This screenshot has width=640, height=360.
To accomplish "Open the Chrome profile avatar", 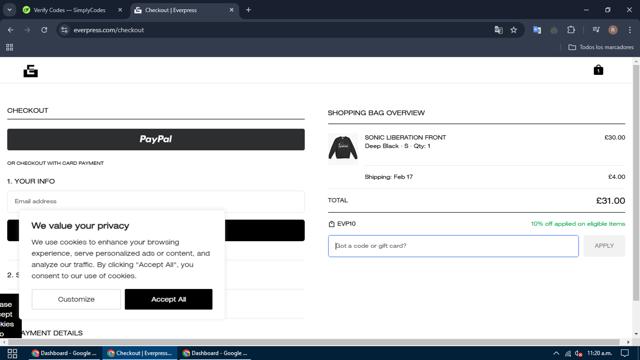I will pyautogui.click(x=613, y=30).
